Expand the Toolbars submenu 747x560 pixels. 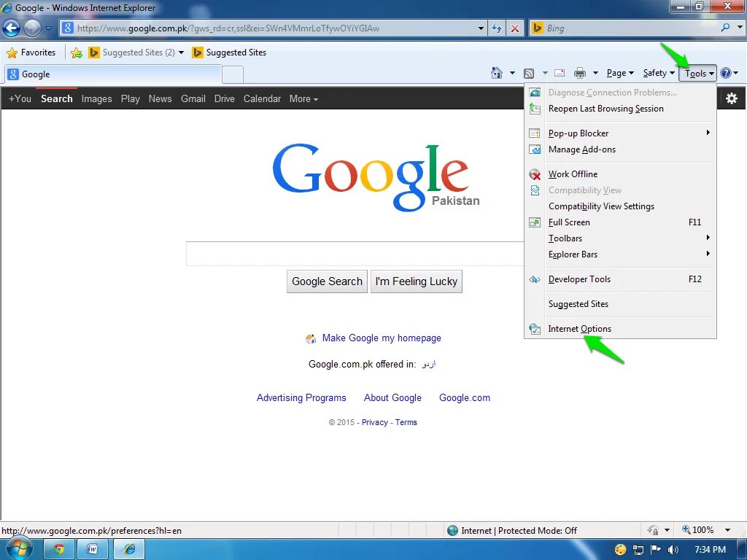point(620,238)
